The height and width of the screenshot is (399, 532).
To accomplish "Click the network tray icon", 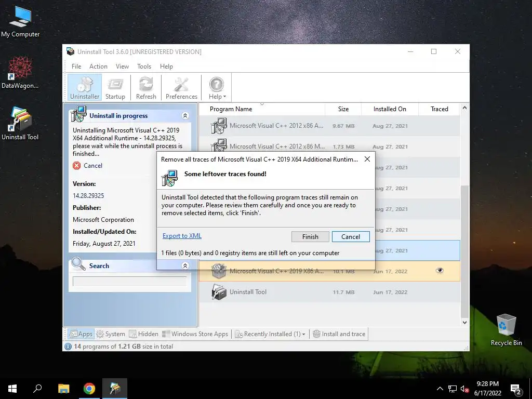I will [453, 389].
